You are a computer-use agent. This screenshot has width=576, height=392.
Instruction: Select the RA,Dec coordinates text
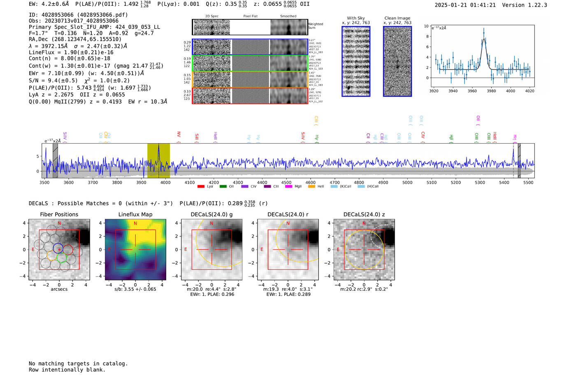click(x=75, y=39)
